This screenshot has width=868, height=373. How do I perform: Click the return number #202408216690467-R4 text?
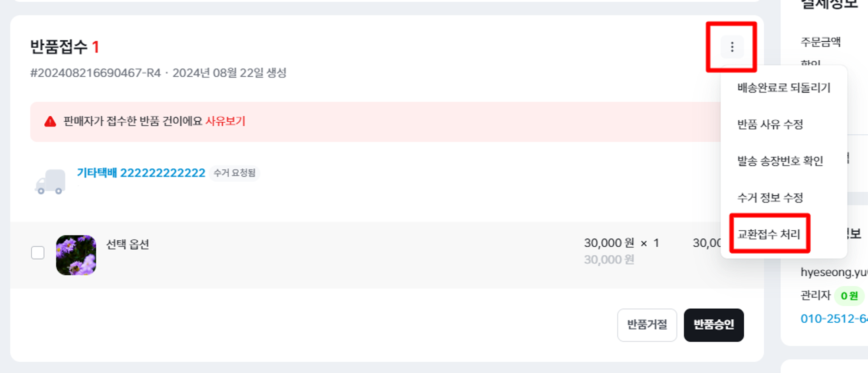pos(95,73)
